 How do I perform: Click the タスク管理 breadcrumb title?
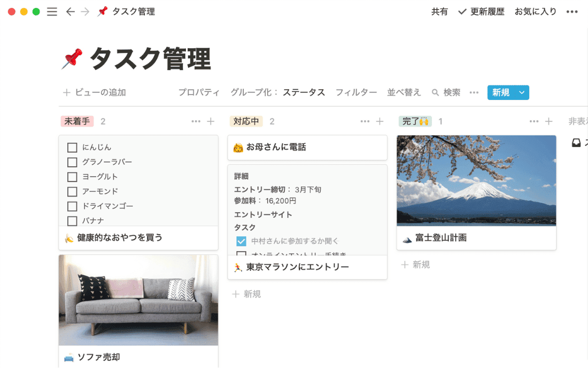coord(134,12)
